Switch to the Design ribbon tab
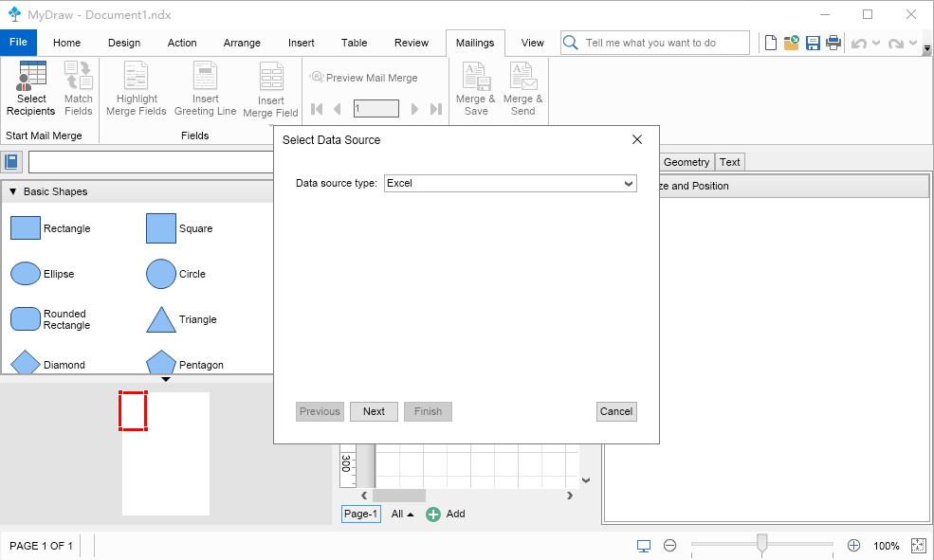Viewport: 934px width, 560px height. 124,43
